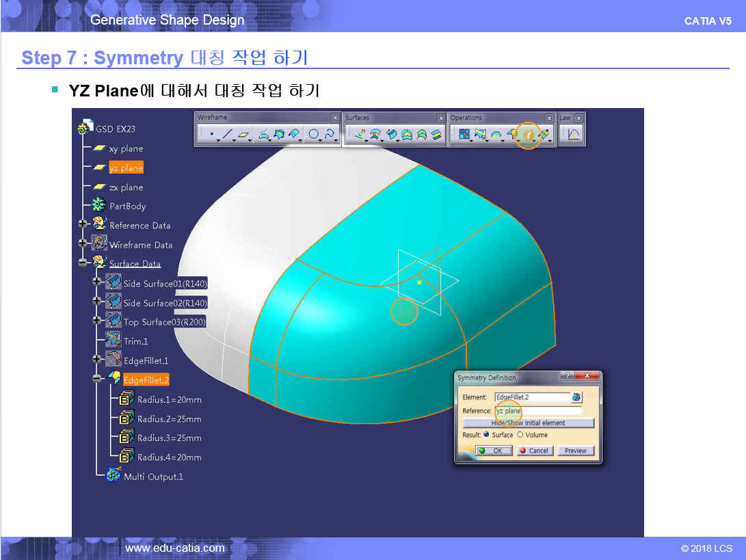Viewport: 746px width, 560px height.
Task: Click the Extrude icon in Surfaces toolbar
Action: click(359, 135)
